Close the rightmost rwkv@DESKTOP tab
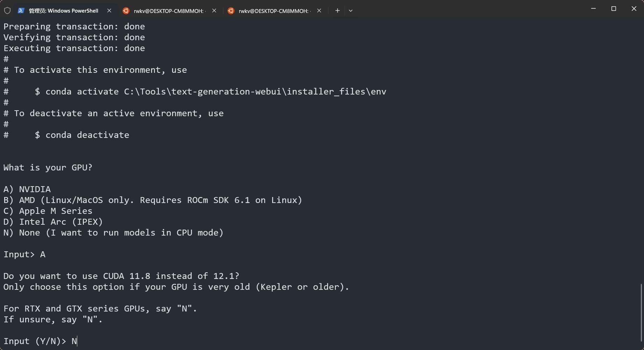Image resolution: width=644 pixels, height=350 pixels. (x=319, y=10)
